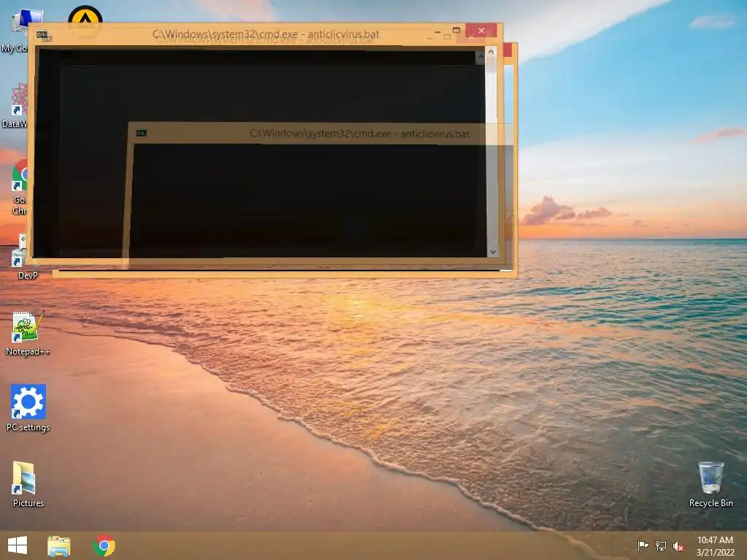Open the clock showing 10:47 AM
Screen dimensions: 747x560
(x=715, y=546)
